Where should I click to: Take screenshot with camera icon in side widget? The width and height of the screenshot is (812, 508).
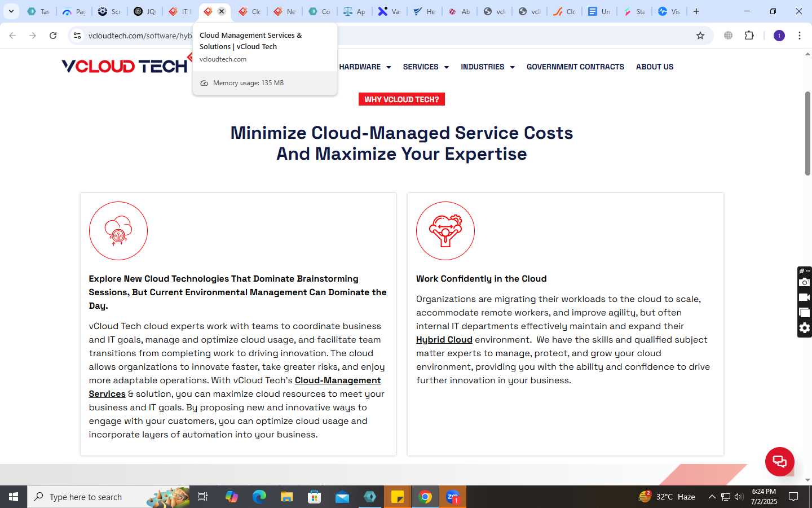[805, 282]
